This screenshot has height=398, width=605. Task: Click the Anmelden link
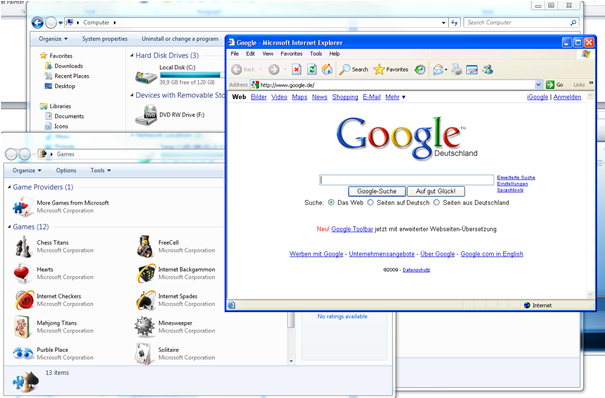tap(567, 97)
